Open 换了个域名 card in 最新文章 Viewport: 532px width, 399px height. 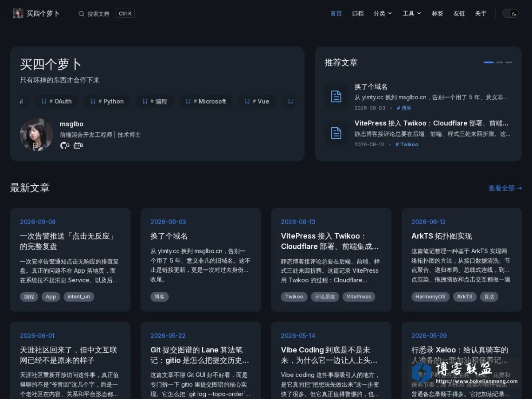(x=201, y=260)
